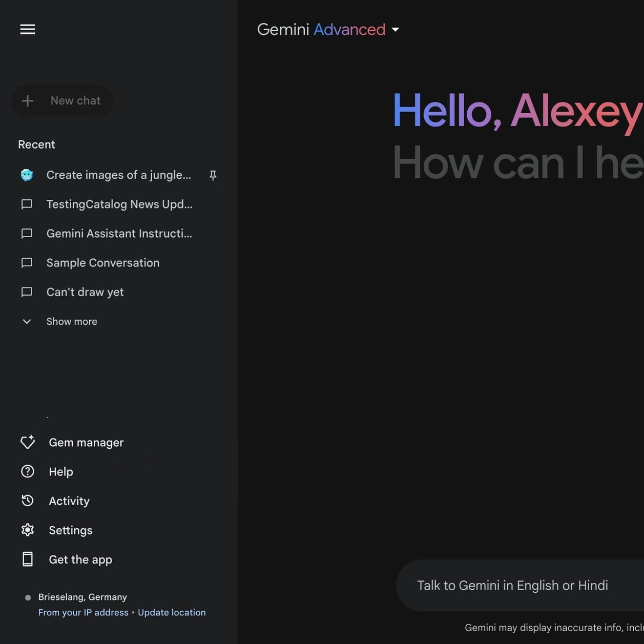Open the Sample Conversation chat
The height and width of the screenshot is (644, 644).
(x=103, y=263)
